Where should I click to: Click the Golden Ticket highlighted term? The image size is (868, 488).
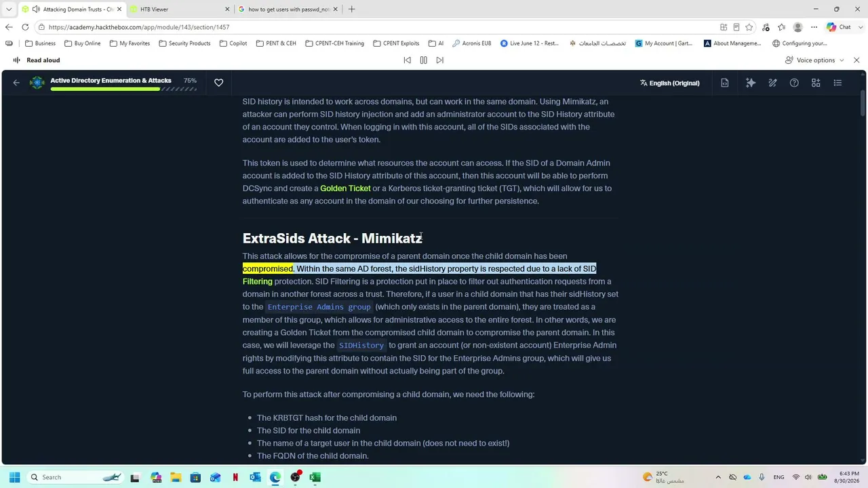point(345,188)
